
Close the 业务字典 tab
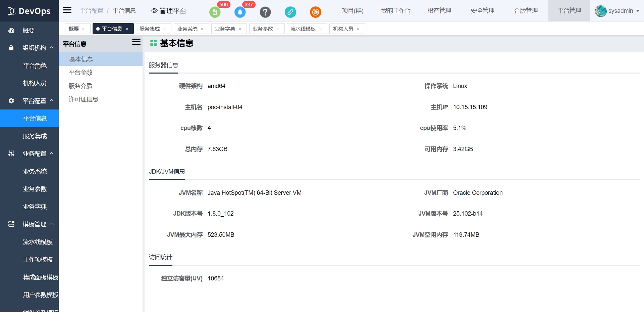pyautogui.click(x=240, y=29)
